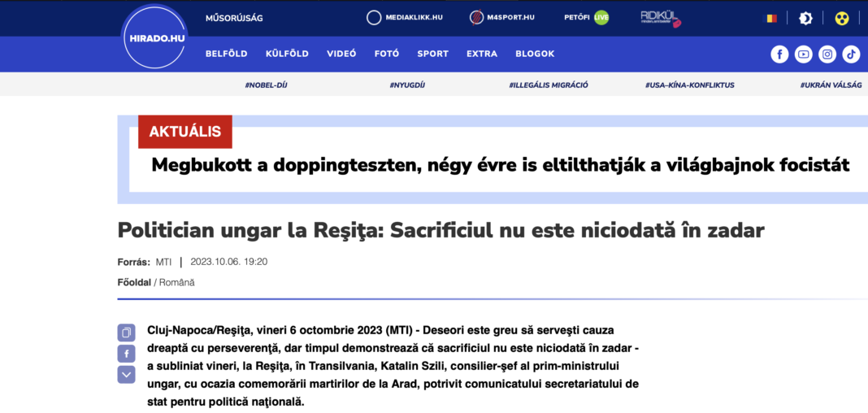Click the date 2023.10.06. 19:20
868x413 pixels.
[229, 262]
